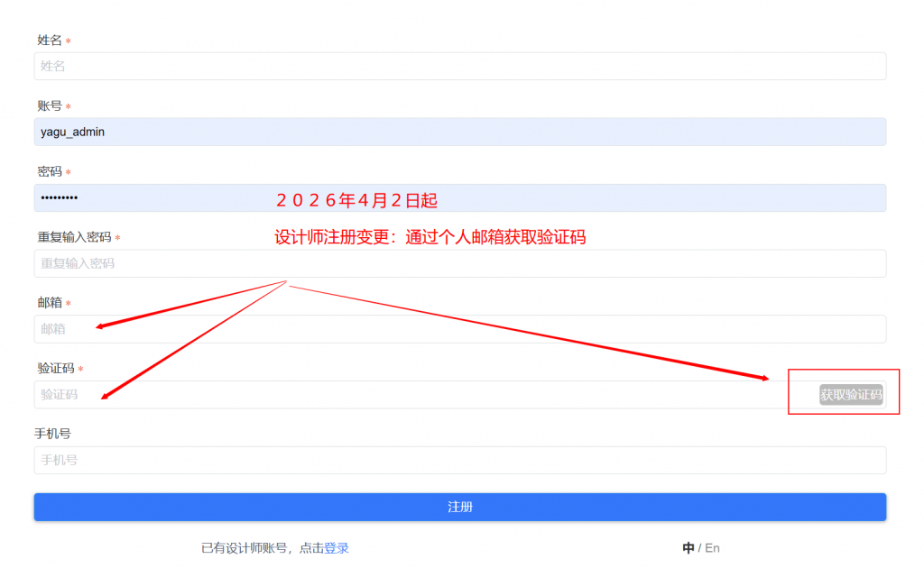Switch language to En English
924x568 pixels.
click(712, 548)
